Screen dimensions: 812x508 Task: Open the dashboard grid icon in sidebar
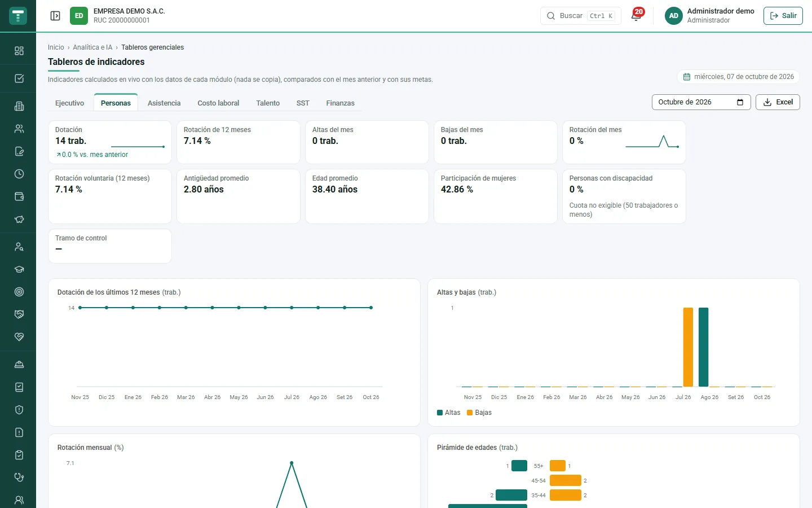pos(19,51)
